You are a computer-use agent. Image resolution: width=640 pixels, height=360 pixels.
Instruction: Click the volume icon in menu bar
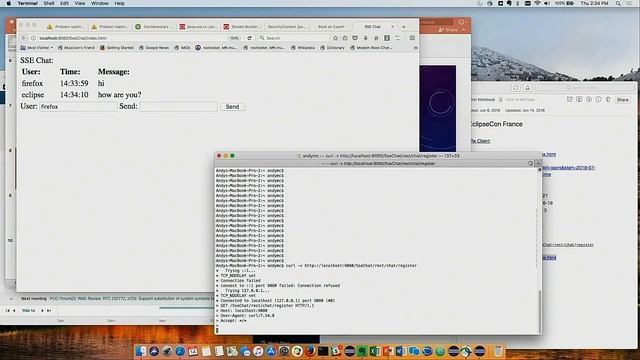click(547, 3)
